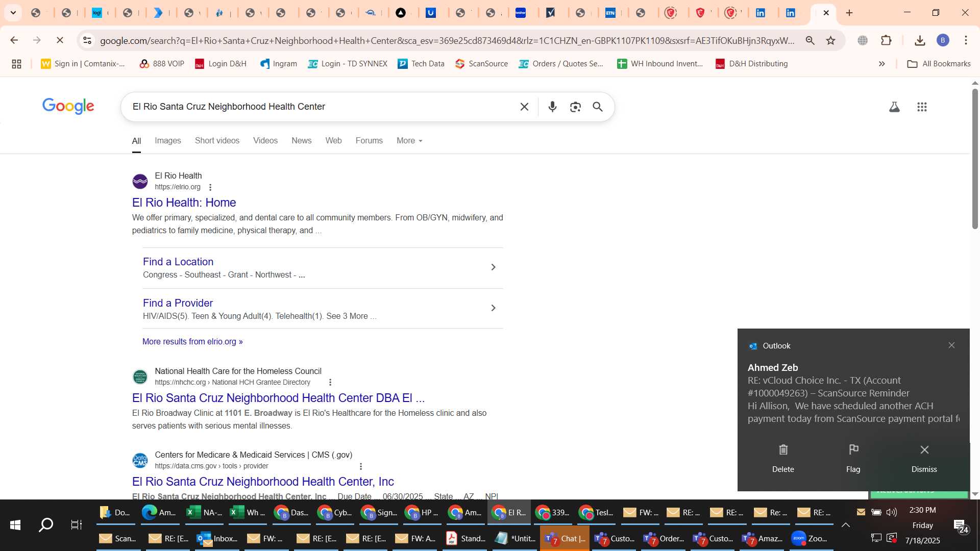Open Find a Provider link
The width and height of the screenshot is (980, 551).
point(178,303)
